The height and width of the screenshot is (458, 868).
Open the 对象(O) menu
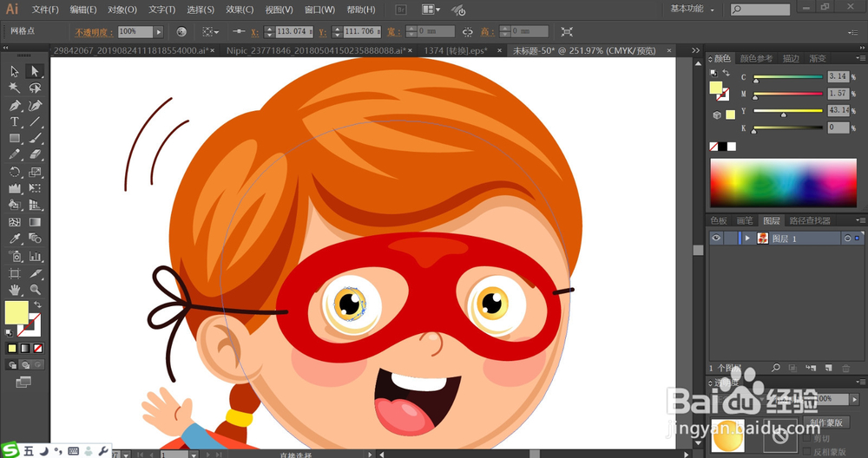click(x=122, y=10)
